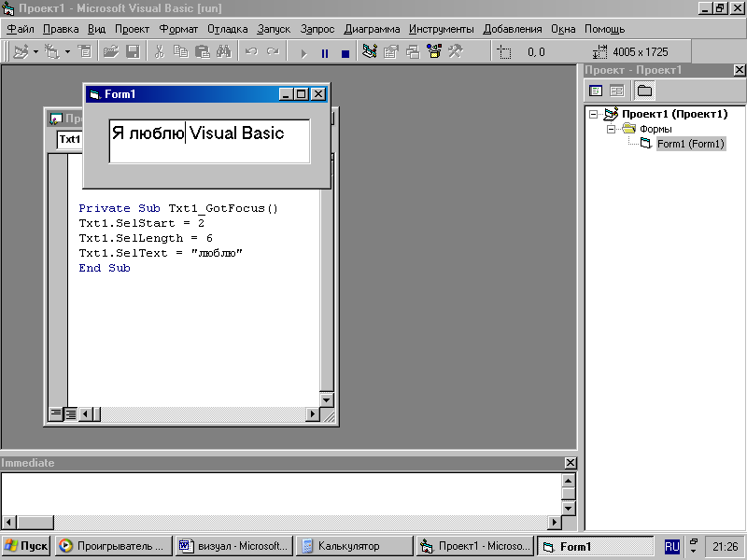Image resolution: width=747 pixels, height=560 pixels.
Task: Open the Отладка menu
Action: pos(228,29)
